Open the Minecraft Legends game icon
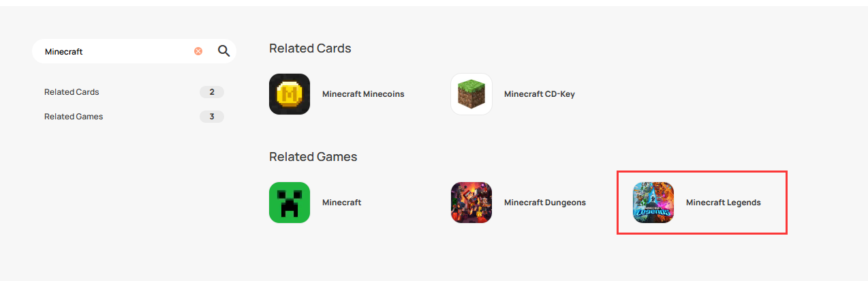The height and width of the screenshot is (281, 868). (x=653, y=203)
